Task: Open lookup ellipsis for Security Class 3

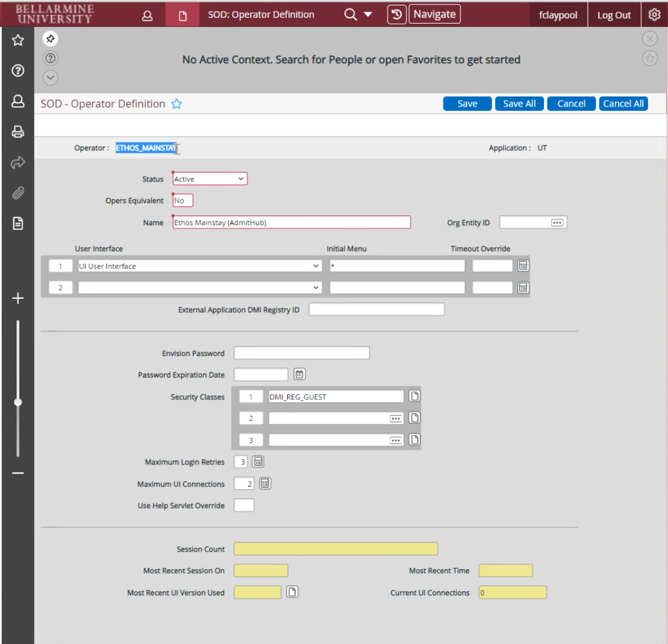Action: coord(396,440)
